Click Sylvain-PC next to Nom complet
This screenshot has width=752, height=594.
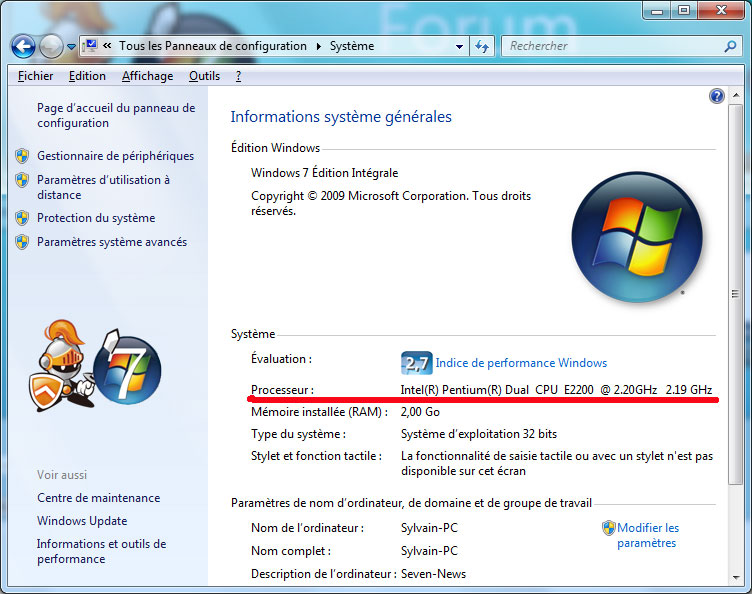(429, 551)
